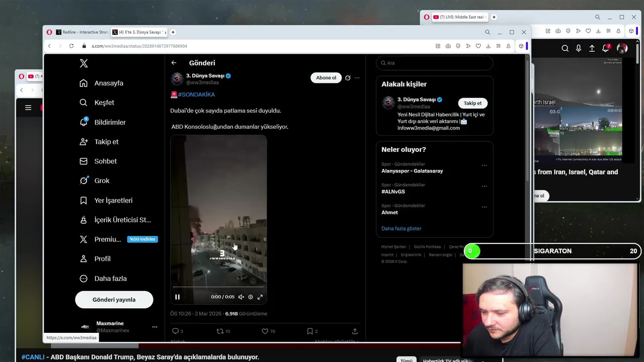Screen dimensions: 644x362
Task: Click Takip et button in Alakalı kişiler
Action: click(x=472, y=103)
